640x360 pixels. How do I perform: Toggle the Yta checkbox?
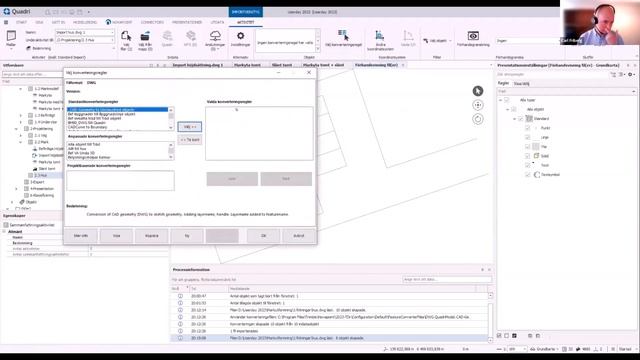tap(528, 147)
